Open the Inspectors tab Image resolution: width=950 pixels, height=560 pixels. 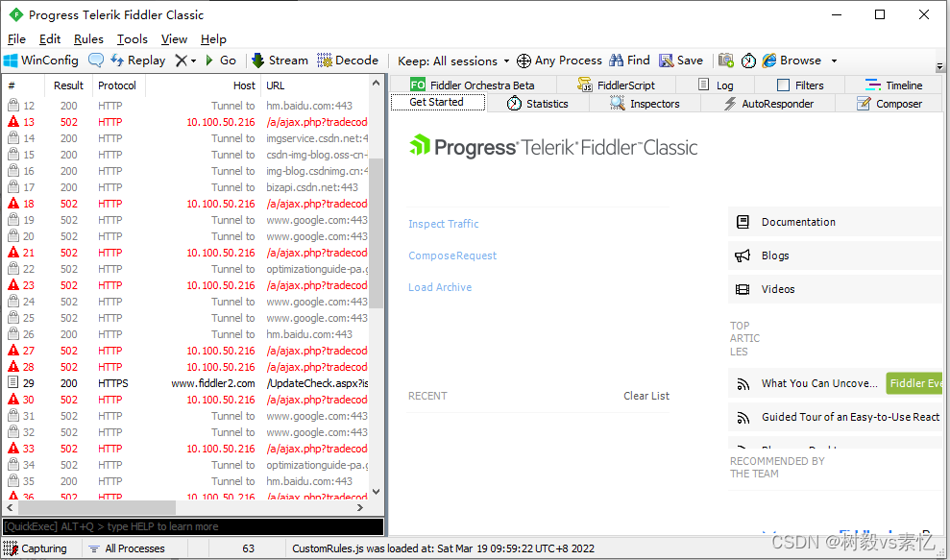[x=645, y=104]
